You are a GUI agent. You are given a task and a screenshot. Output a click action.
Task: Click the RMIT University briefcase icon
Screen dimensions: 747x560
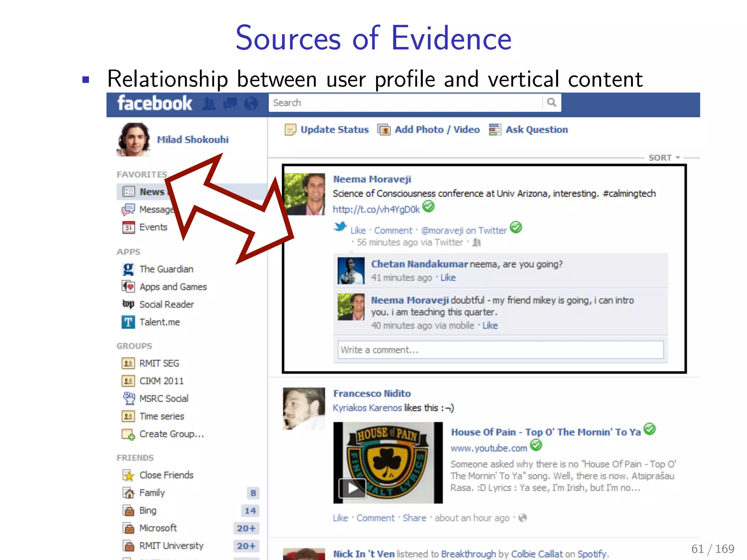click(x=128, y=546)
